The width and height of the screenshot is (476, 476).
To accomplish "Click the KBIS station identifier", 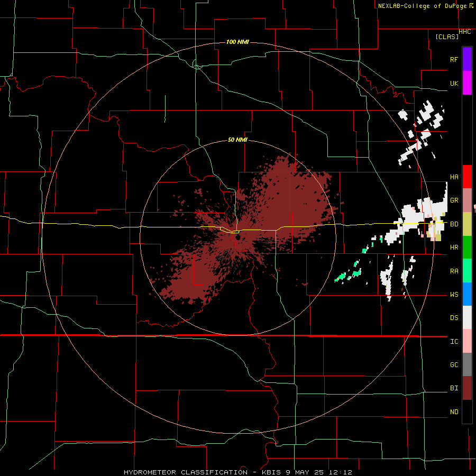I will pyautogui.click(x=271, y=472).
